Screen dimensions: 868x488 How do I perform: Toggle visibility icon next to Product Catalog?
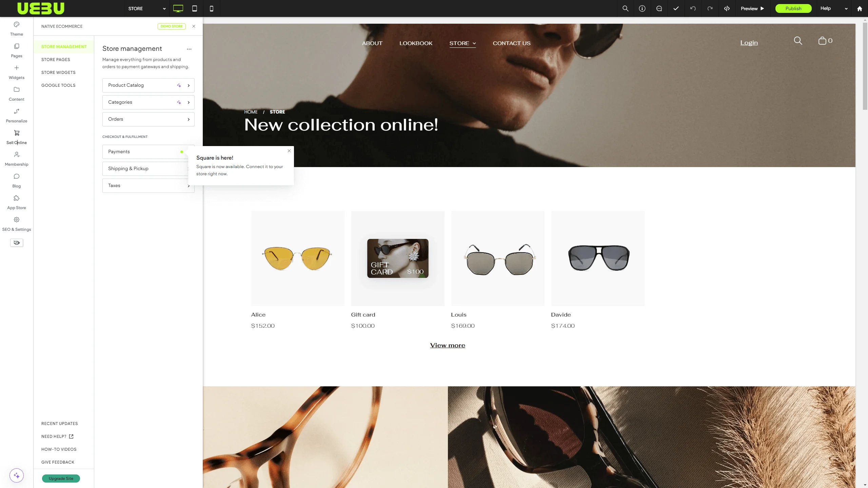coord(179,85)
